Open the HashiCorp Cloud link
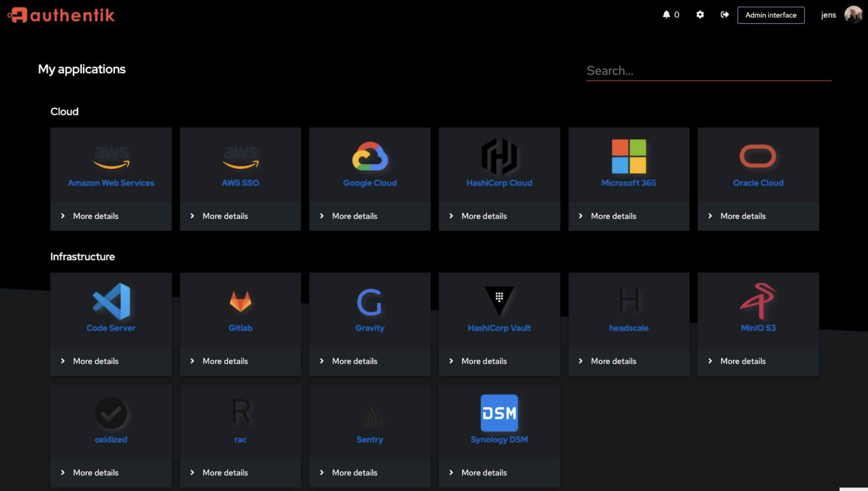Image resolution: width=868 pixels, height=491 pixels. [x=499, y=183]
